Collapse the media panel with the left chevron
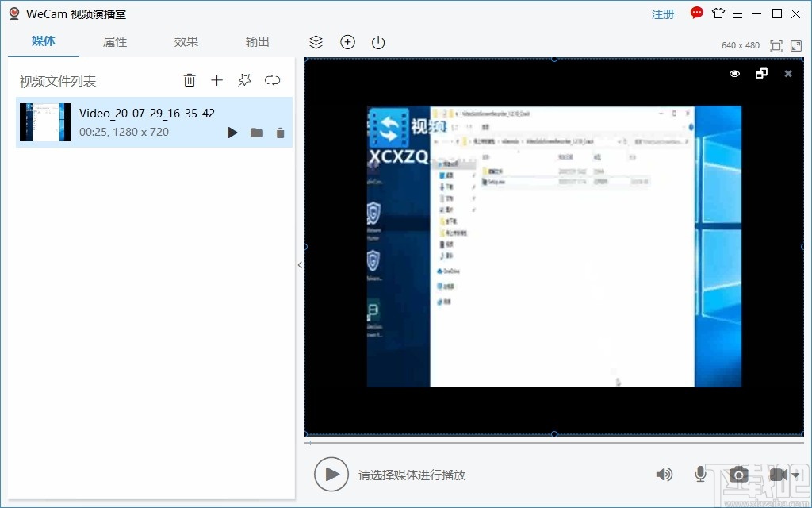The height and width of the screenshot is (508, 812). (300, 265)
